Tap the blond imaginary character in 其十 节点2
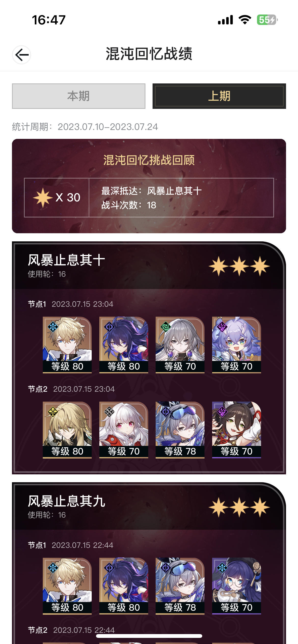 coord(67,430)
